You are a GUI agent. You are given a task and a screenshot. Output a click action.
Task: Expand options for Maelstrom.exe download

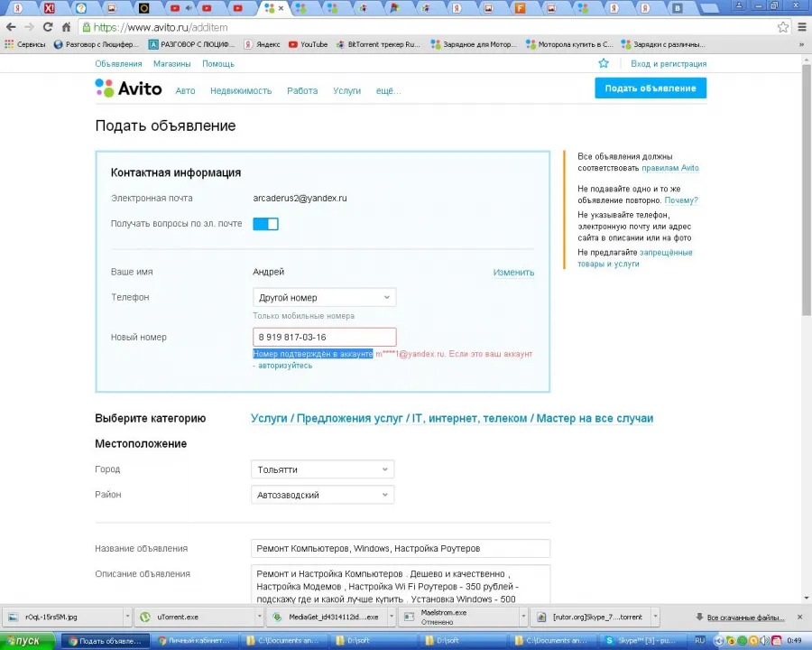coord(523,617)
